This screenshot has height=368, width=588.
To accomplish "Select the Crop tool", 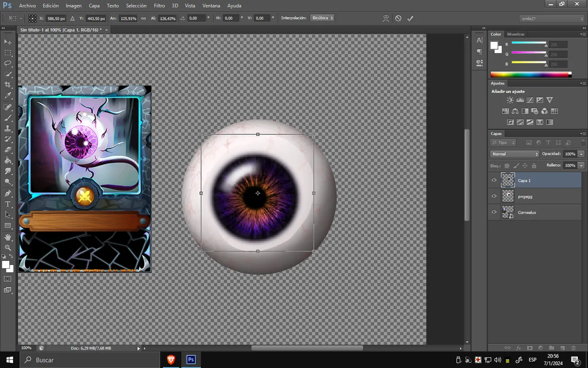I will 8,85.
